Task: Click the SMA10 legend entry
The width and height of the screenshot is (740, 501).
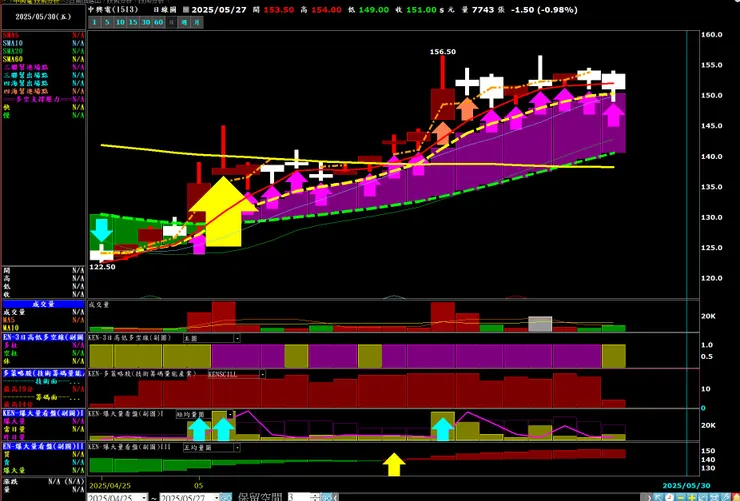Action: click(x=43, y=43)
